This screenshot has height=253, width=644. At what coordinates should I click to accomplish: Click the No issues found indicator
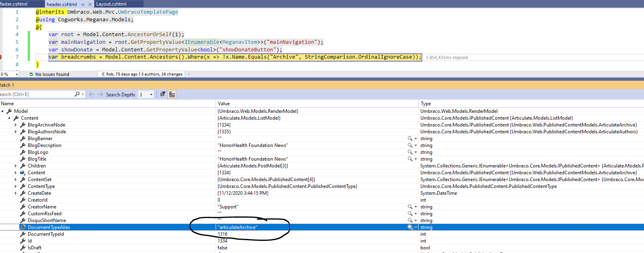click(49, 74)
